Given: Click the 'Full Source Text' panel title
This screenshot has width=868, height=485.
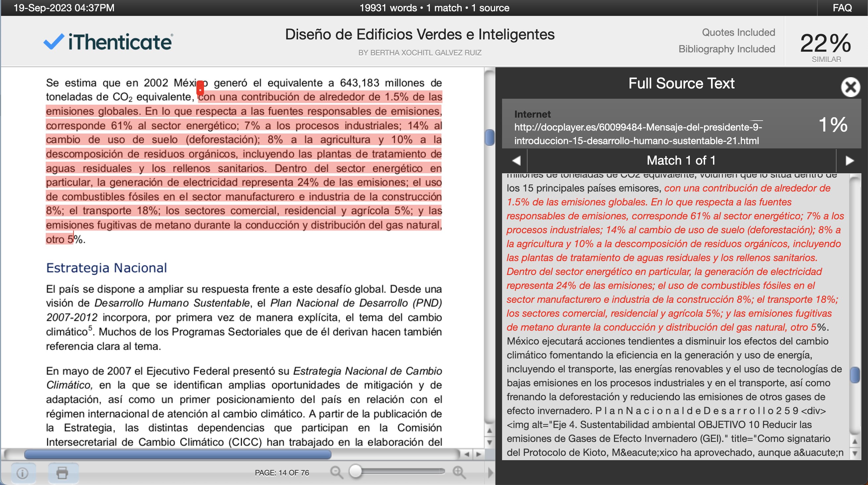Looking at the screenshot, I should [x=681, y=83].
